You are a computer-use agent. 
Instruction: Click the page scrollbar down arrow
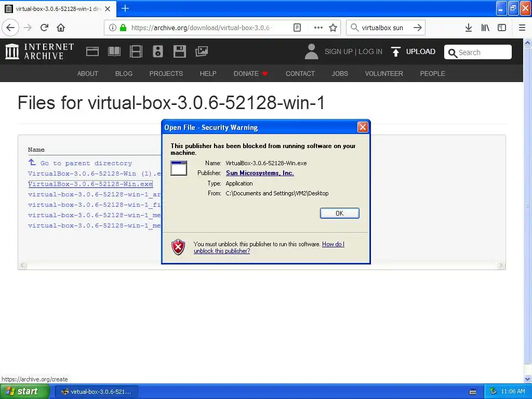pos(528,379)
